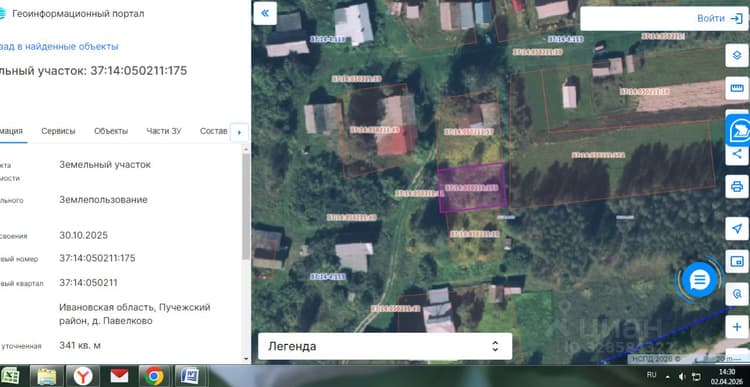This screenshot has height=387, width=750.
Task: Click the volume speaker tray icon
Action: point(682,376)
